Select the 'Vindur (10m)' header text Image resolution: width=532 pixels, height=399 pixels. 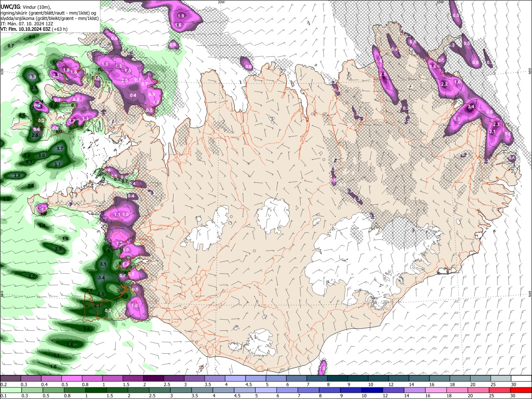point(36,7)
